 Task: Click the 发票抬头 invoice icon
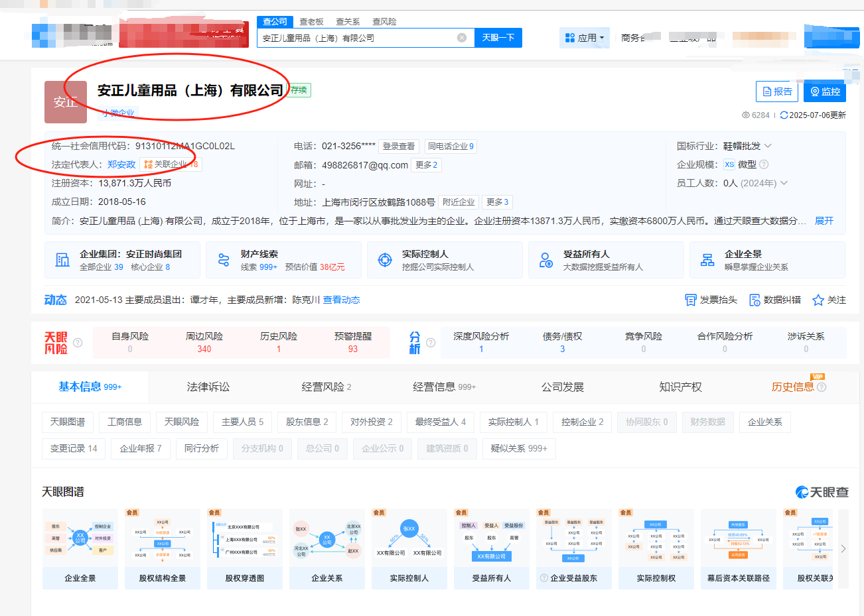point(690,300)
